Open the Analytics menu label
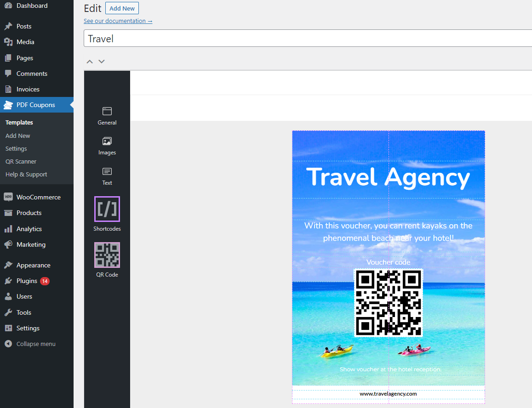The height and width of the screenshot is (408, 532). tap(29, 229)
